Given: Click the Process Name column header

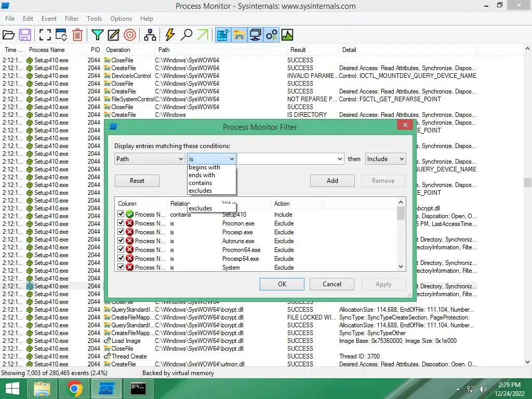Looking at the screenshot, I should pyautogui.click(x=54, y=50).
